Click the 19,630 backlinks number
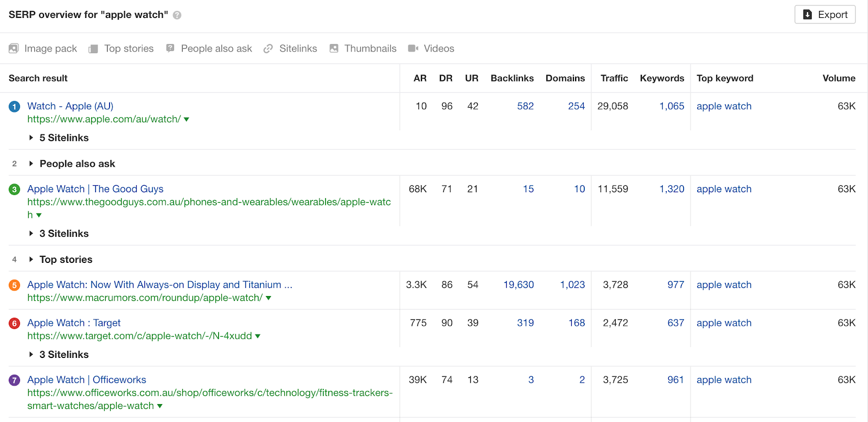The height and width of the screenshot is (422, 868). pos(518,285)
